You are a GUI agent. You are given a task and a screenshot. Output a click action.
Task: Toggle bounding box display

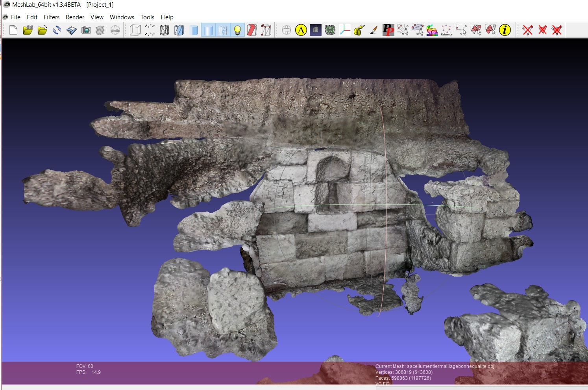click(135, 30)
